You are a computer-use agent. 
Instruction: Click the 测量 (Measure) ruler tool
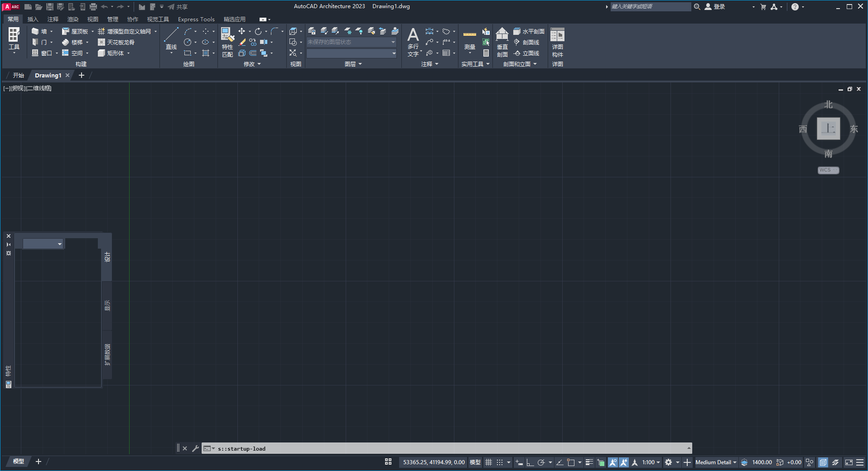click(470, 41)
